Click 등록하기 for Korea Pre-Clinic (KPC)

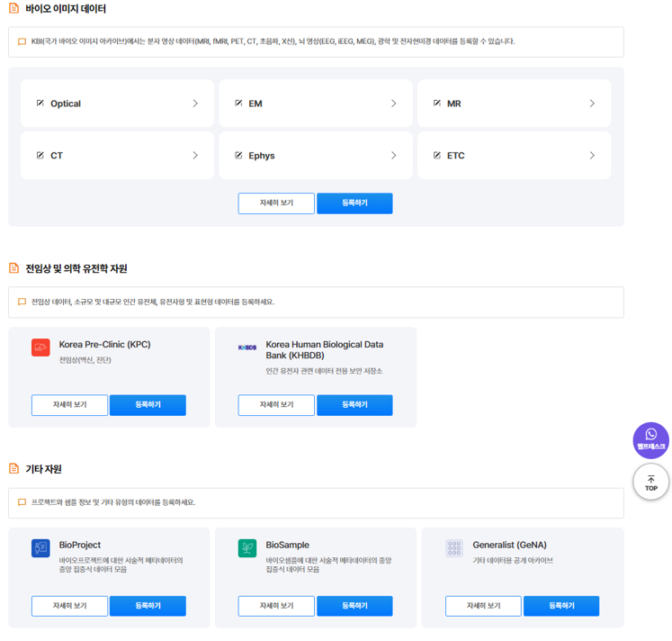click(x=148, y=405)
